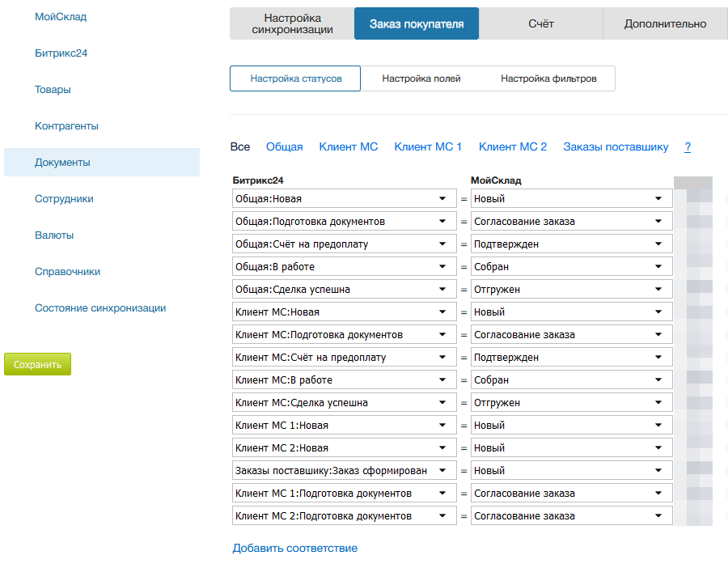Open the Дополнительно tab
The width and height of the screenshot is (728, 568).
point(665,24)
